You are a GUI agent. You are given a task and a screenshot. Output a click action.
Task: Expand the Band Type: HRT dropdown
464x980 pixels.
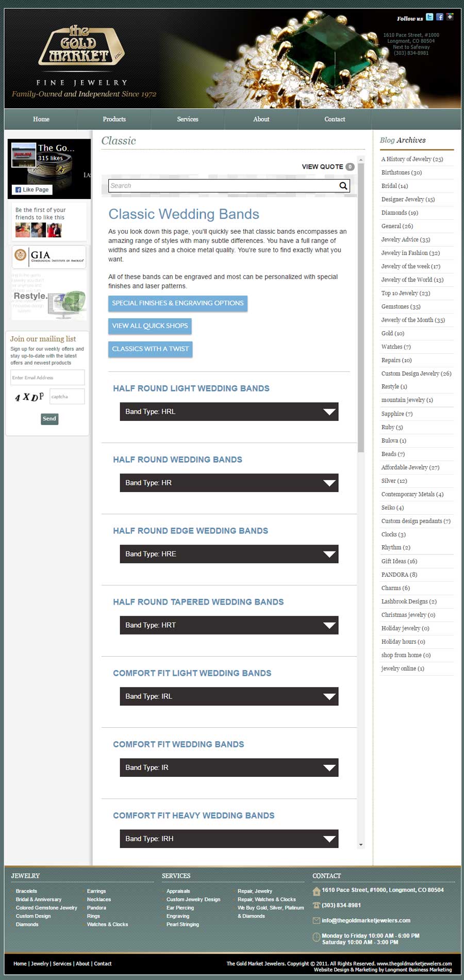[x=229, y=625]
